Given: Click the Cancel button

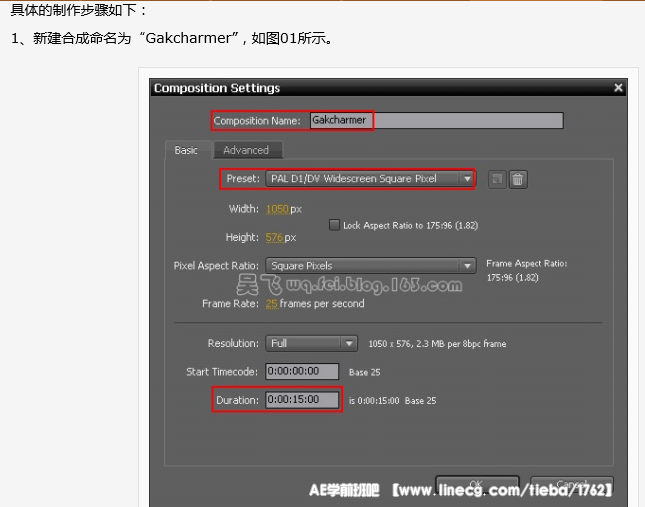Looking at the screenshot, I should coord(572,484).
